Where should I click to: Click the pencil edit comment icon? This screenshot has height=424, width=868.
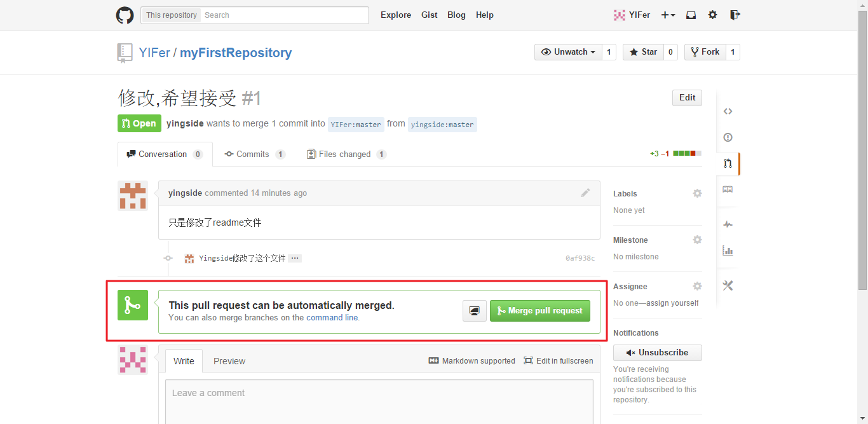(585, 193)
